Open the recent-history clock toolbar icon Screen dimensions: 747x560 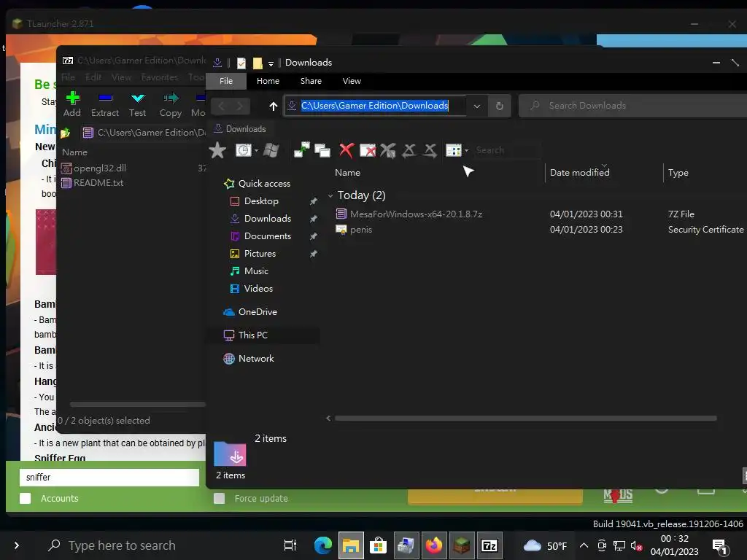pos(244,150)
